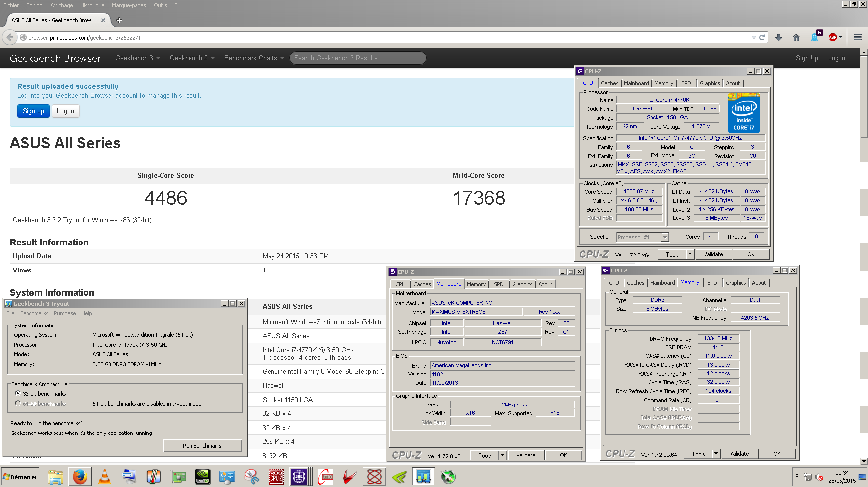Select the 32-bit benchmarks radio button
The height and width of the screenshot is (487, 868).
18,394
